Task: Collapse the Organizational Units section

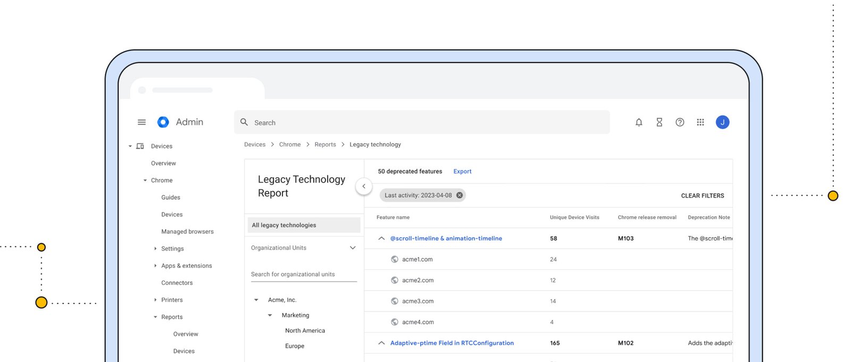Action: pyautogui.click(x=353, y=248)
